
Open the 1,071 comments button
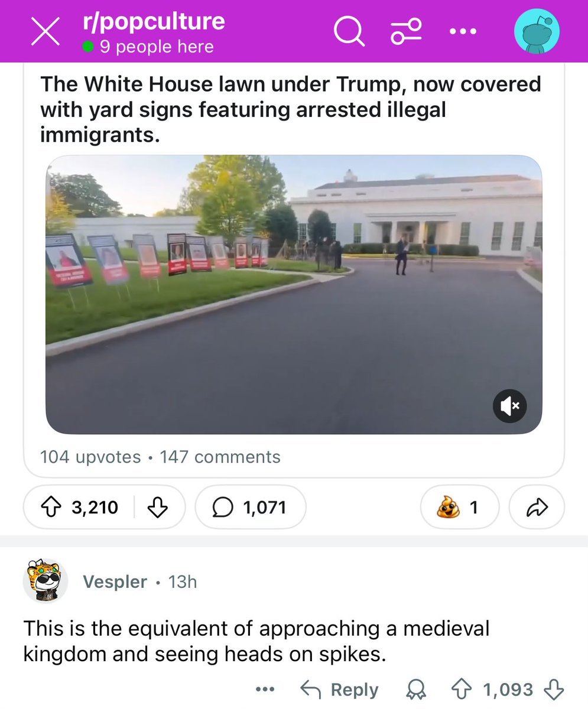point(251,507)
